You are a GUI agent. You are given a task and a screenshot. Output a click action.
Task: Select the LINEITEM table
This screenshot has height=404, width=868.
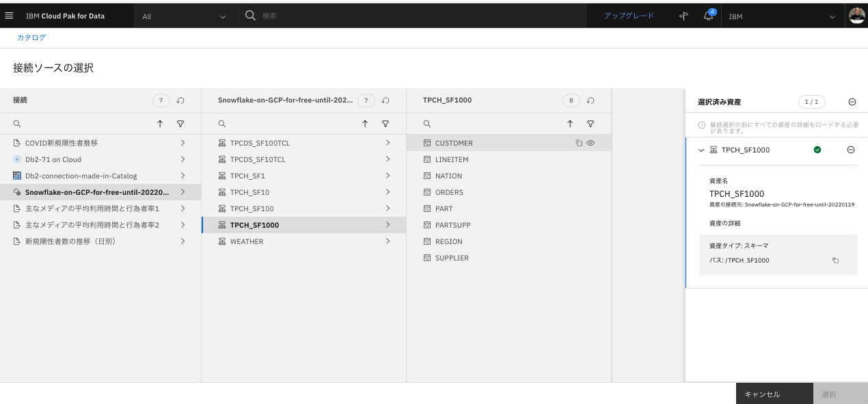pyautogui.click(x=509, y=159)
